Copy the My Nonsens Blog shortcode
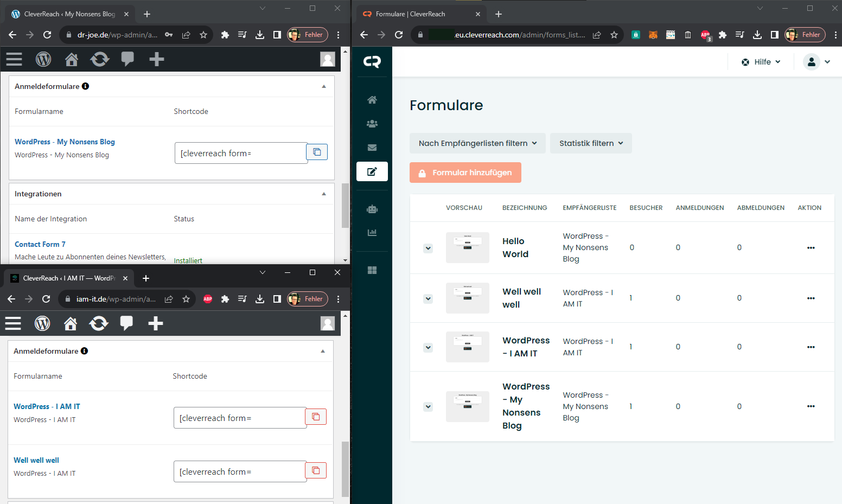 pyautogui.click(x=317, y=152)
